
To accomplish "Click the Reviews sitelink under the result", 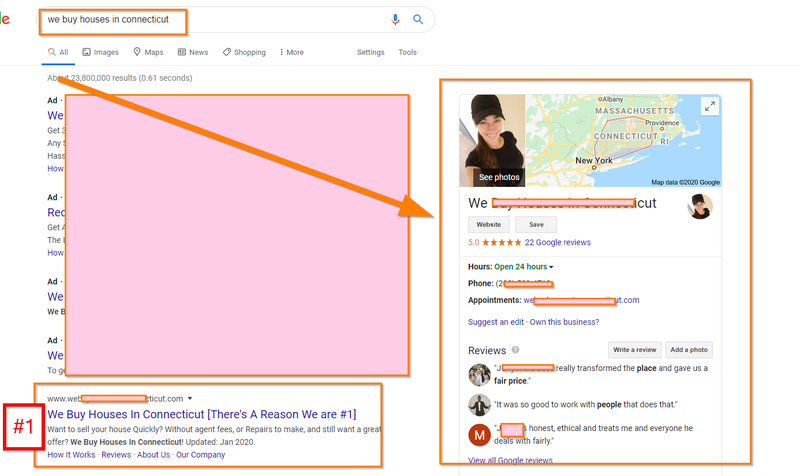I will pos(116,455).
